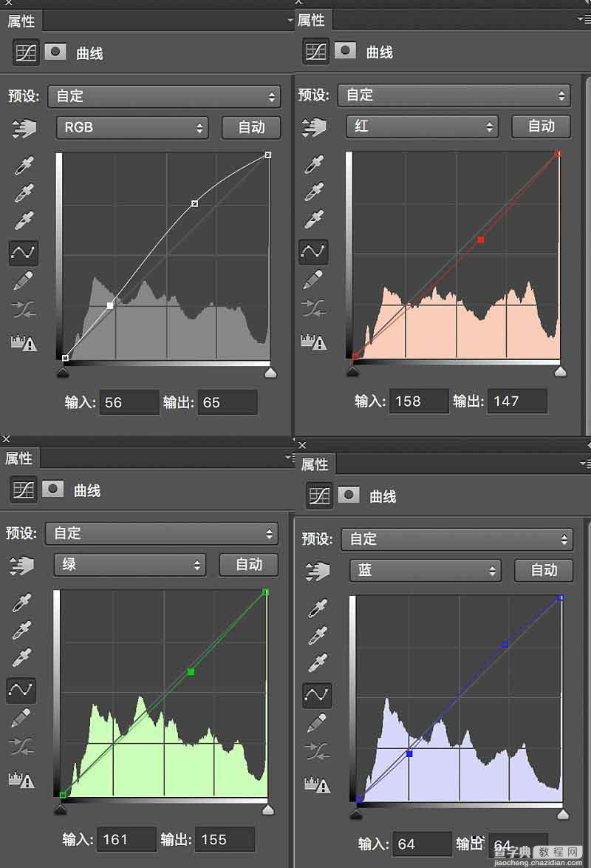Click the curves adjustment icon in the 蓝 panel
The image size is (591, 868).
[x=319, y=495]
